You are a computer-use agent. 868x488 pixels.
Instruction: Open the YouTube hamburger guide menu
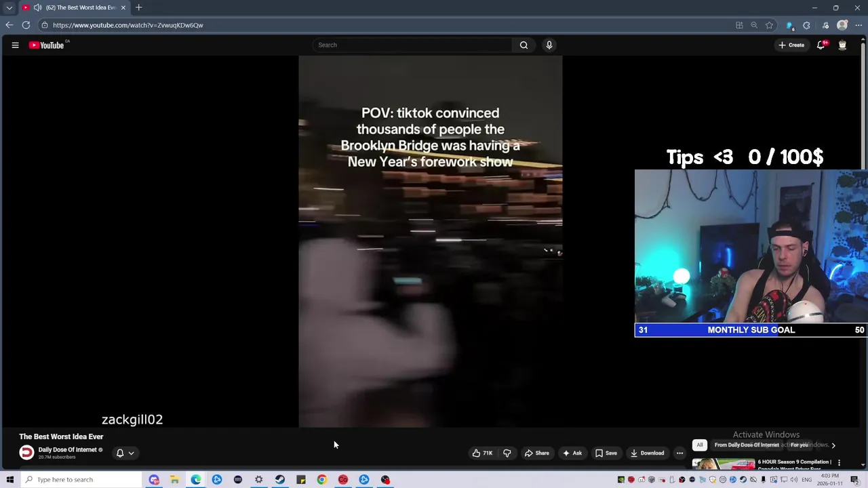[15, 45]
